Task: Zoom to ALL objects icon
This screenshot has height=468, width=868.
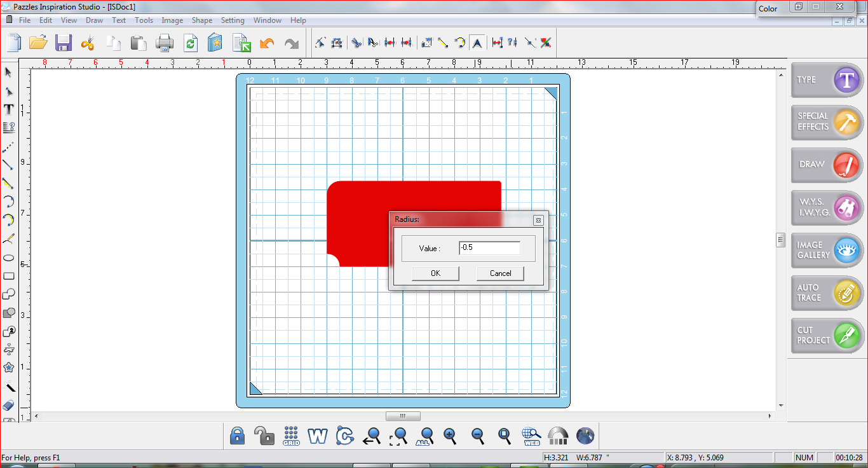Action: coord(424,436)
